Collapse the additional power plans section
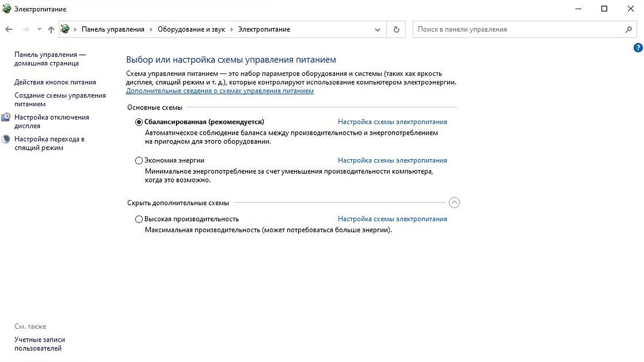This screenshot has height=362, width=644. coord(454,203)
